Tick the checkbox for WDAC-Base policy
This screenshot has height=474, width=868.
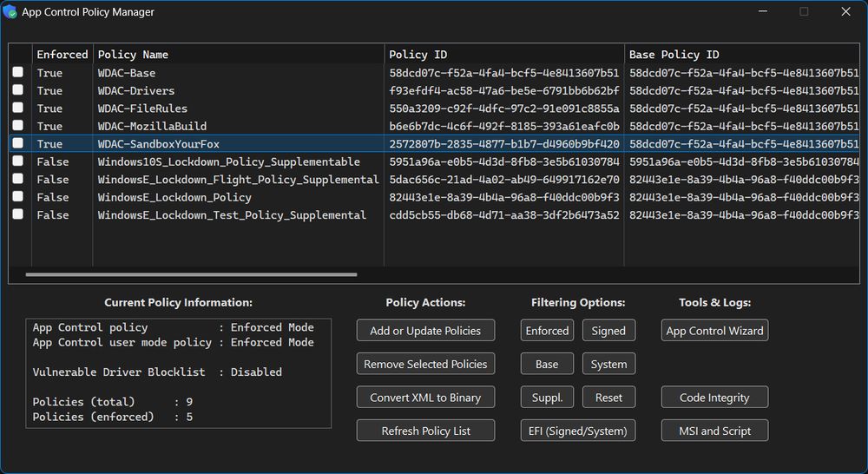click(18, 72)
